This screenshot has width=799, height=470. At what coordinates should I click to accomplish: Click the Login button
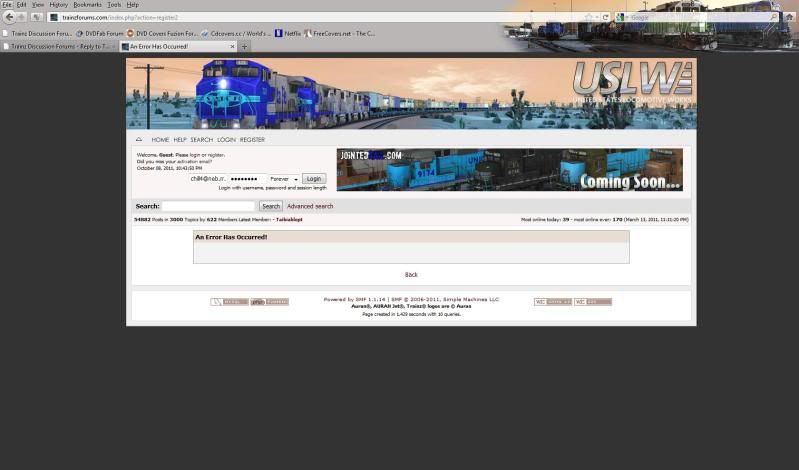[x=314, y=179]
